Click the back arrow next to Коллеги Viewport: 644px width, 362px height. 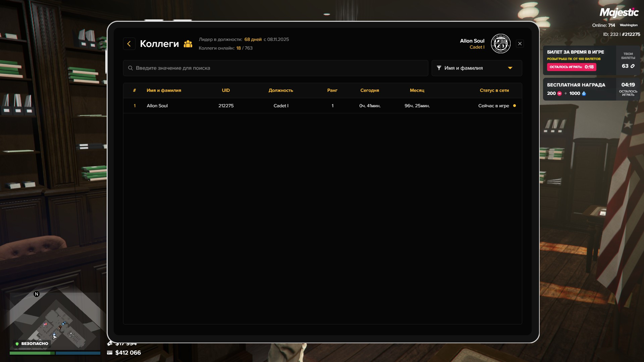point(129,44)
